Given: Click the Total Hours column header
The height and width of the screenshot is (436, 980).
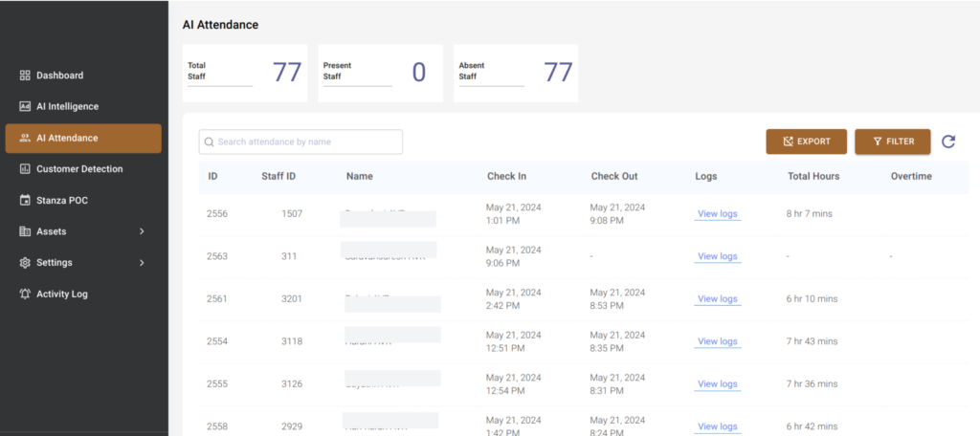Looking at the screenshot, I should point(813,176).
